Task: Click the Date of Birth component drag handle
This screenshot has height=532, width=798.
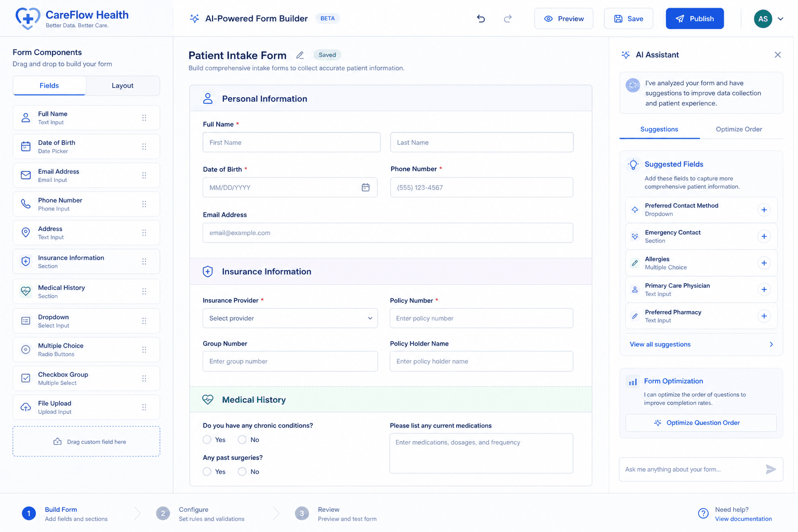Action: pyautogui.click(x=144, y=147)
